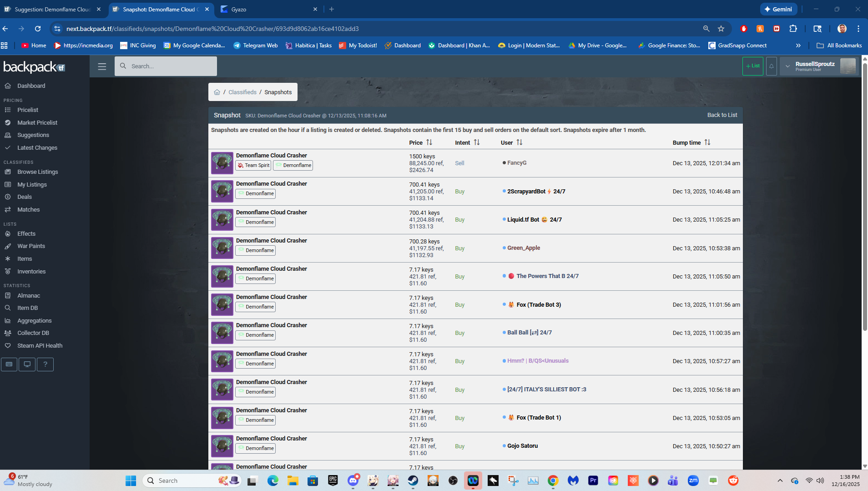The width and height of the screenshot is (868, 491).
Task: Open Zoom from the taskbar
Action: click(x=693, y=481)
